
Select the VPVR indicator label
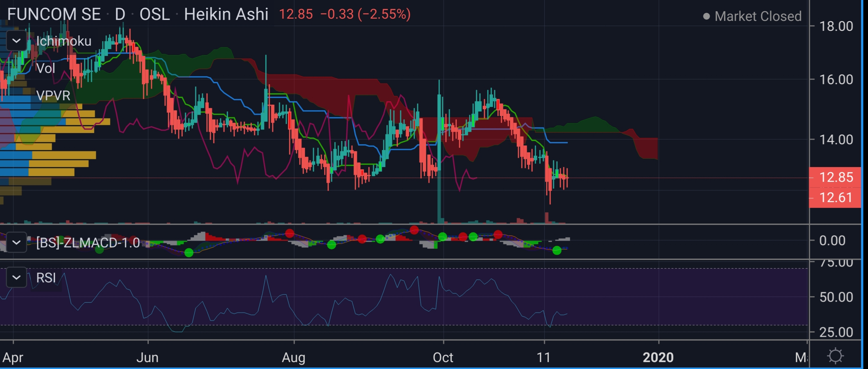53,96
